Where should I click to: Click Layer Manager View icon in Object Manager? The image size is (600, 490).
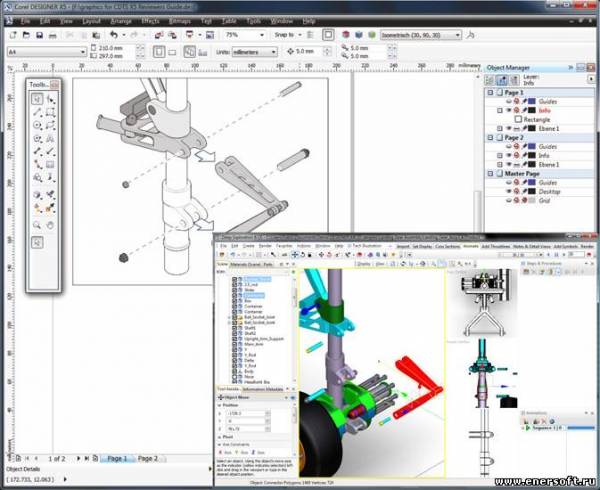coord(514,80)
